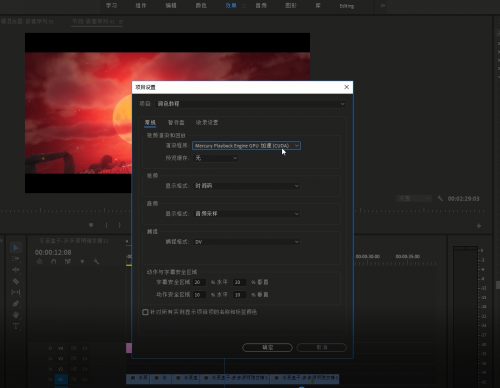Close the 项目设置 dialog
Viewport: 500px width, 388px height.
coord(347,87)
